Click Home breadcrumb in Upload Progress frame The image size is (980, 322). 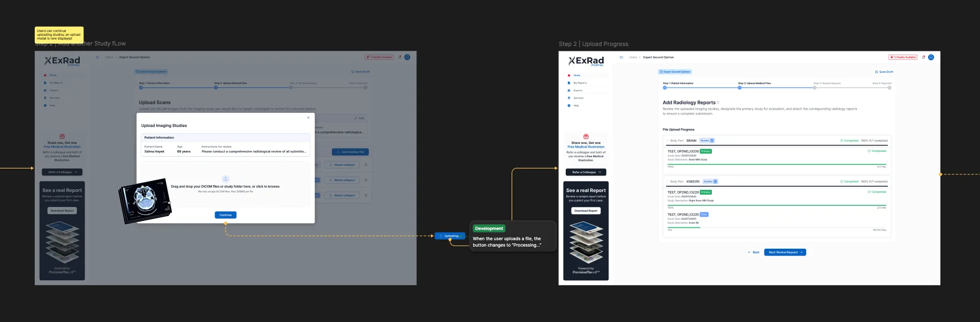click(633, 57)
